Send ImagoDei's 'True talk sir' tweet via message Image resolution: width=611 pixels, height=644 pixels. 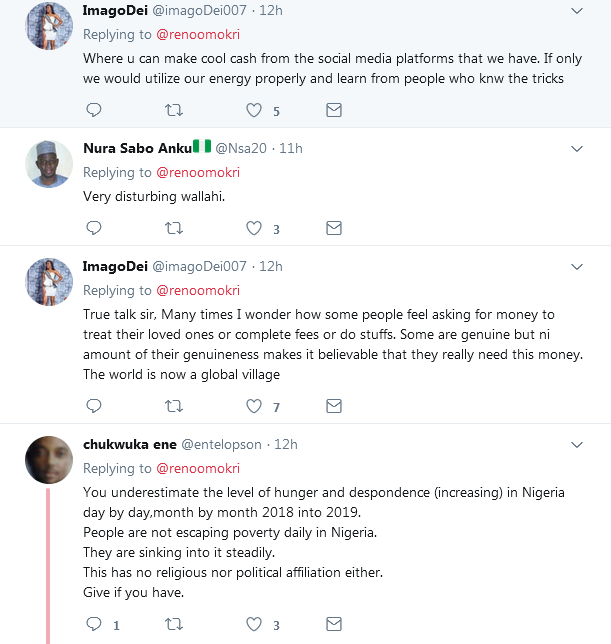click(334, 406)
